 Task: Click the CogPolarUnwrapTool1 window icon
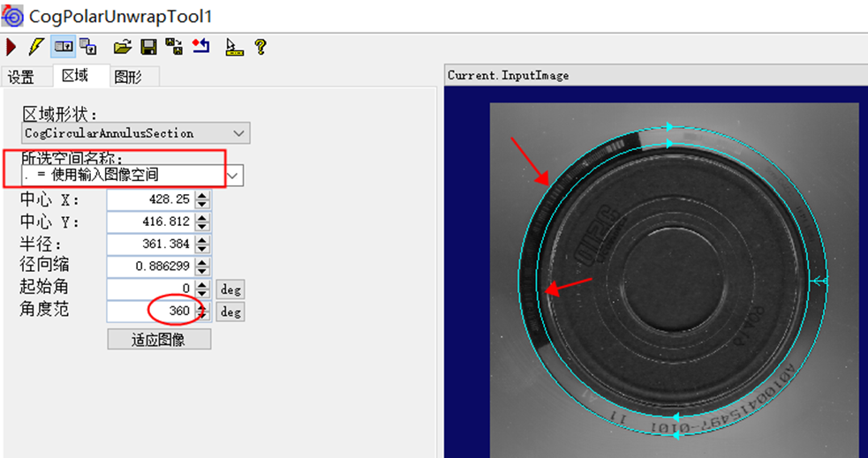[12, 16]
